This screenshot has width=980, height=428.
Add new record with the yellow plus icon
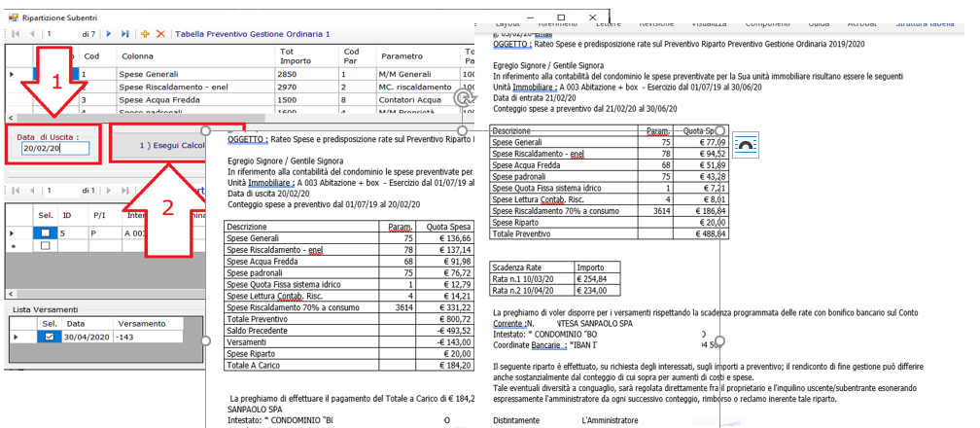[x=145, y=34]
